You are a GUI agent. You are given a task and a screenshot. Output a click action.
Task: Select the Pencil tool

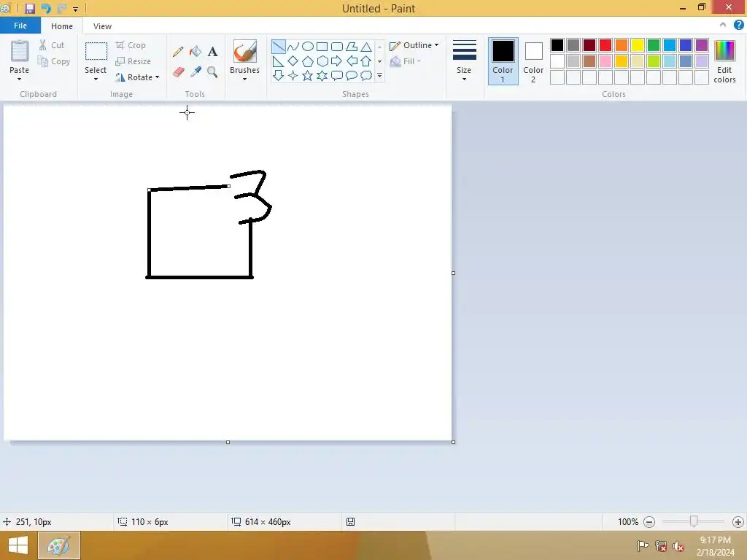click(x=178, y=52)
